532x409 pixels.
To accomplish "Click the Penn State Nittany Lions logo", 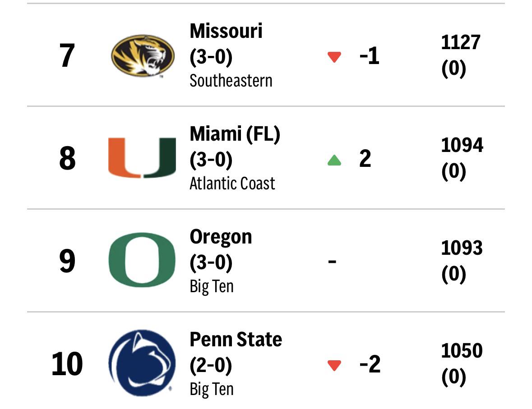I will [142, 363].
